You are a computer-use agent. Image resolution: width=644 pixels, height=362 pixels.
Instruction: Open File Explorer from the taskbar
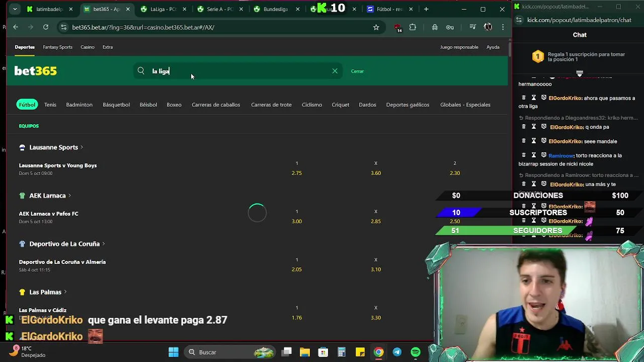pos(304,352)
